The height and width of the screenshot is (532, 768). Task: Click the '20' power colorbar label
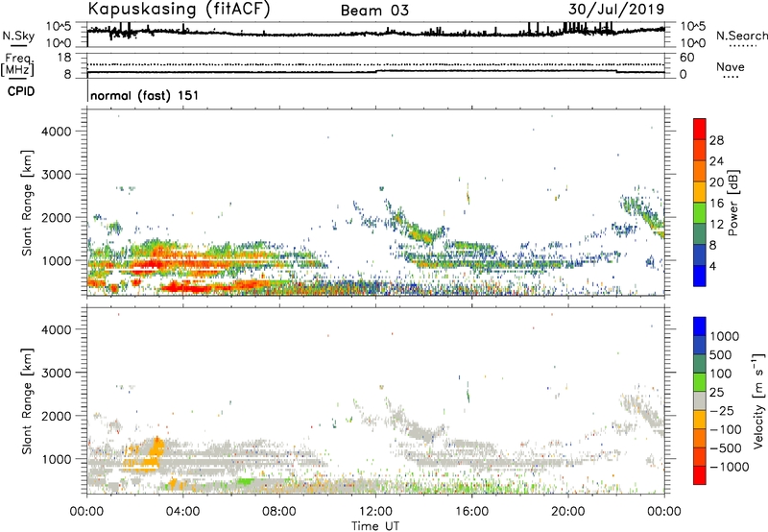pyautogui.click(x=716, y=182)
